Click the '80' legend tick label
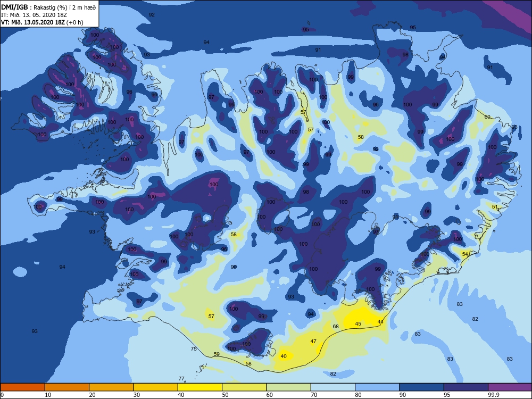532x399 pixels. tap(358, 395)
